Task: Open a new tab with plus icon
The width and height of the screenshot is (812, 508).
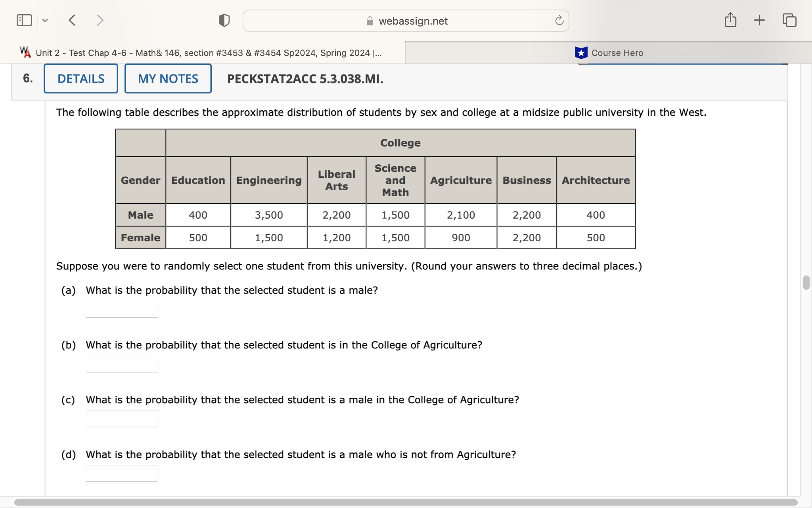Action: click(x=759, y=20)
